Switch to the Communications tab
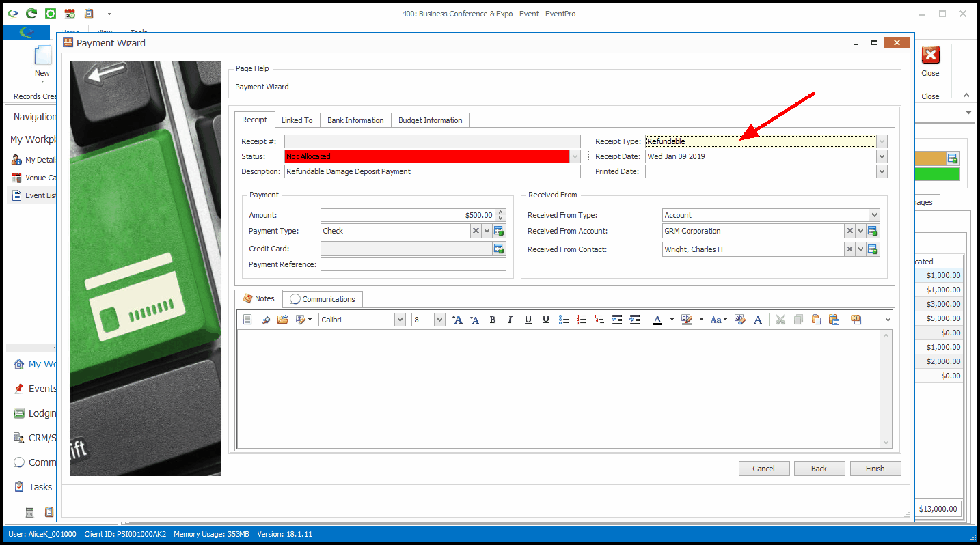 323,299
